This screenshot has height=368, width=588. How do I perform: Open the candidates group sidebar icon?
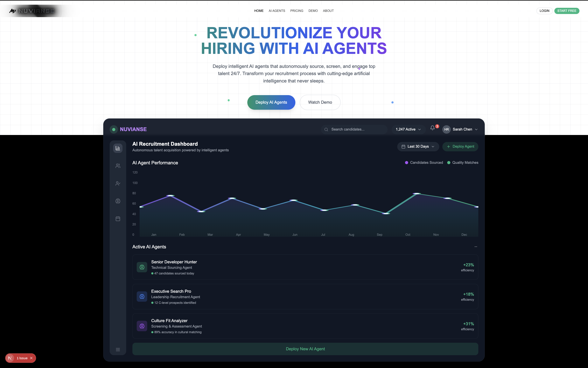pyautogui.click(x=118, y=166)
